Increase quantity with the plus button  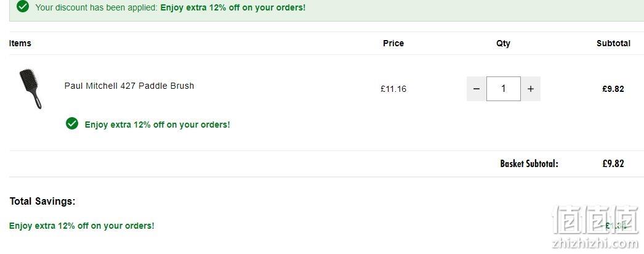531,89
